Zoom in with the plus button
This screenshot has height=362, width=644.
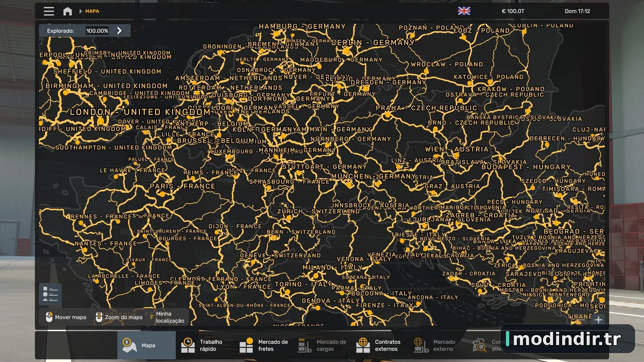click(x=599, y=320)
